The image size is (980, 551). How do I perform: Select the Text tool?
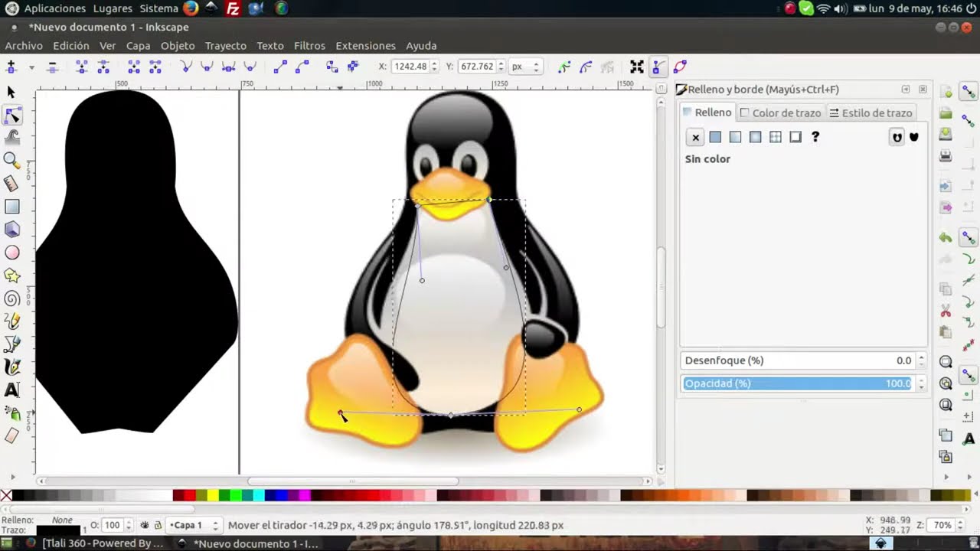point(11,390)
